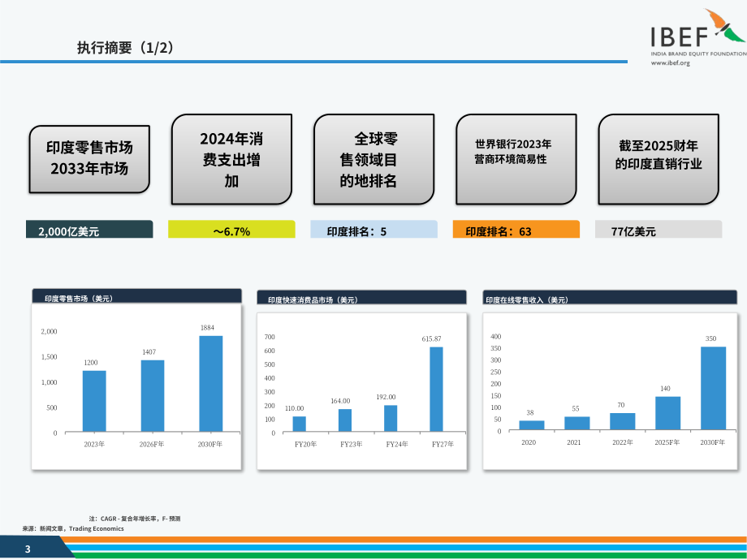
Task: Click the 2026F年 axis label
Action: click(x=152, y=444)
